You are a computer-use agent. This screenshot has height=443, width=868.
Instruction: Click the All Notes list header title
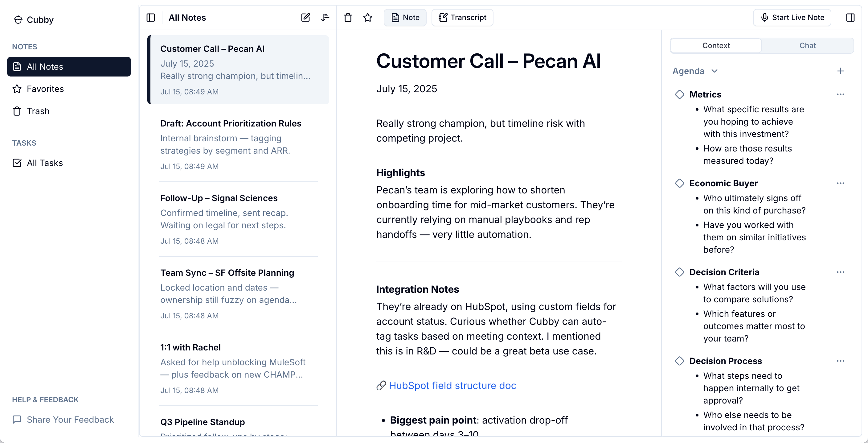point(187,18)
